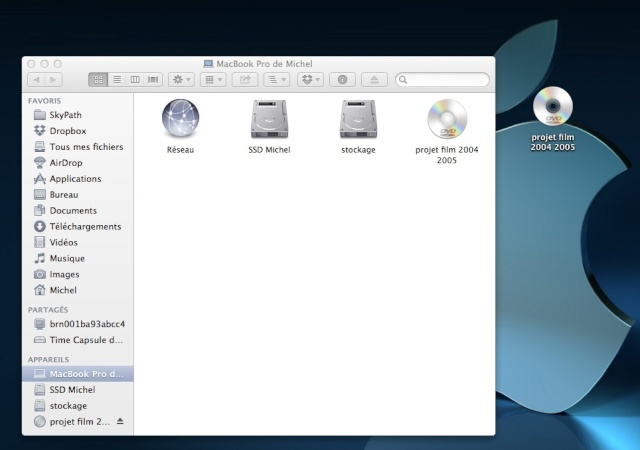Open the list options dropdown in toolbar
The height and width of the screenshot is (450, 640).
tap(277, 80)
